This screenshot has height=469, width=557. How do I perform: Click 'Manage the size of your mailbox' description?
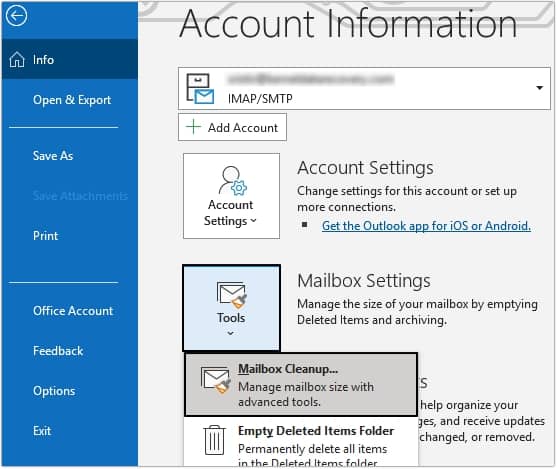(417, 312)
